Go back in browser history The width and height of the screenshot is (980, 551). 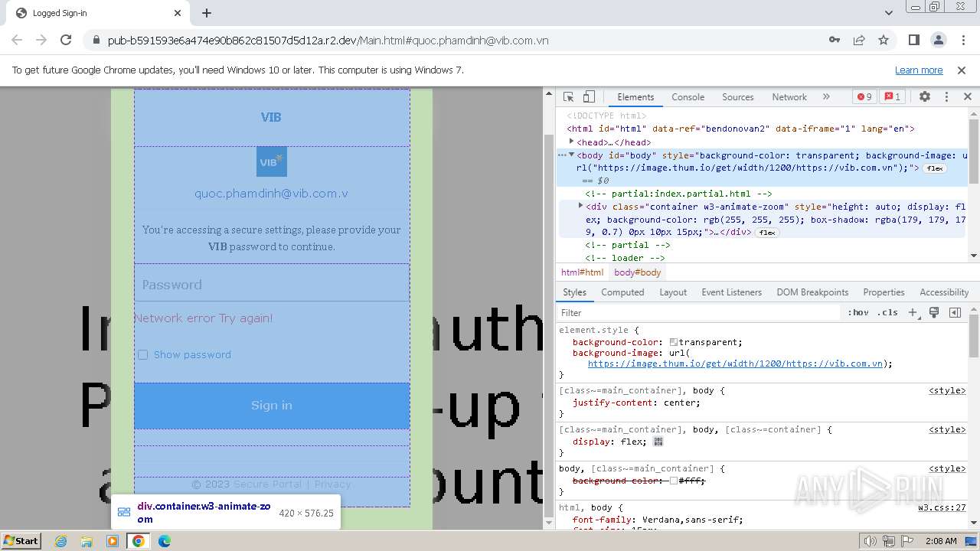[17, 40]
